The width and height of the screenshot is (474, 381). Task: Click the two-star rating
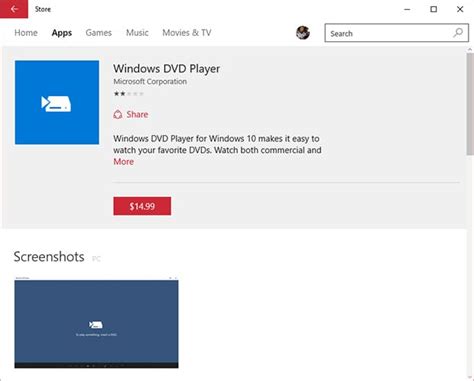pos(129,94)
